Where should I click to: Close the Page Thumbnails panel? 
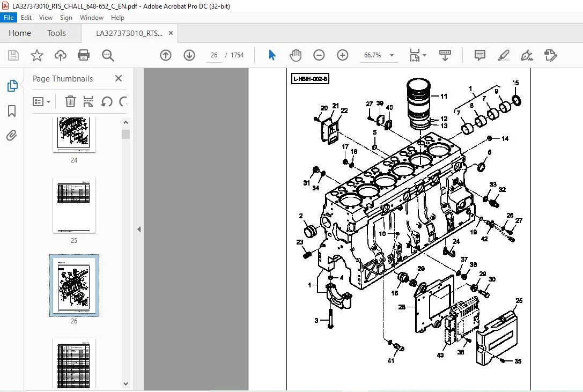point(119,78)
